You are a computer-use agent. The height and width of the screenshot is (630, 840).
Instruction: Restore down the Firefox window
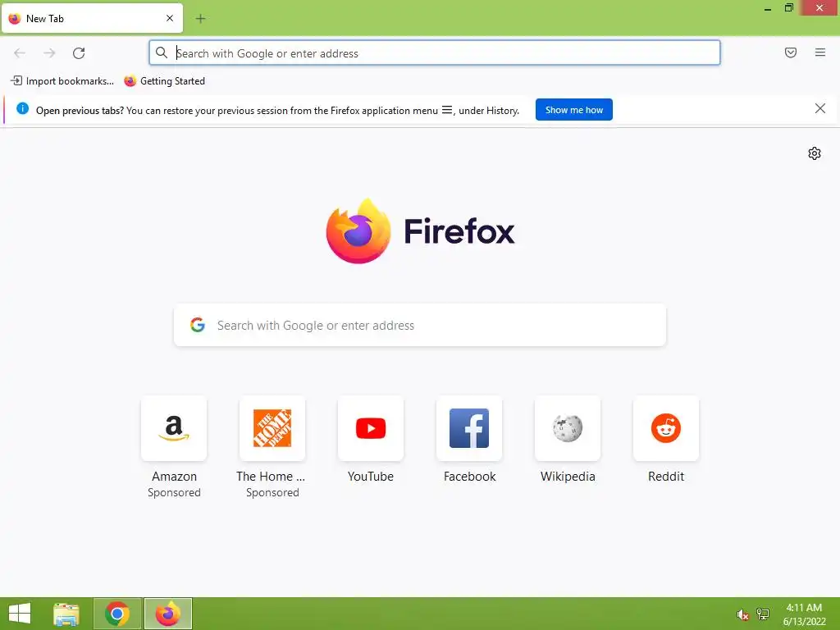[x=788, y=7]
